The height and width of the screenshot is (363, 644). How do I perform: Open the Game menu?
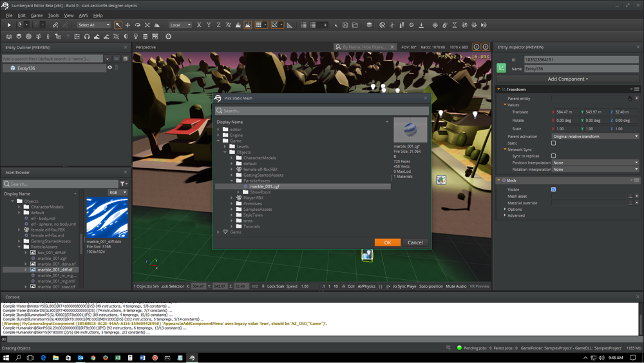(x=37, y=15)
